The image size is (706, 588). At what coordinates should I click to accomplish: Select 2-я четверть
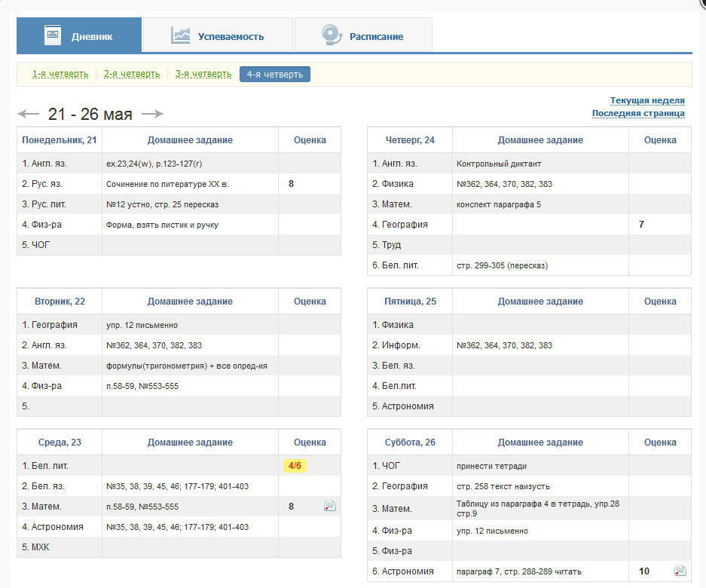pos(132,74)
